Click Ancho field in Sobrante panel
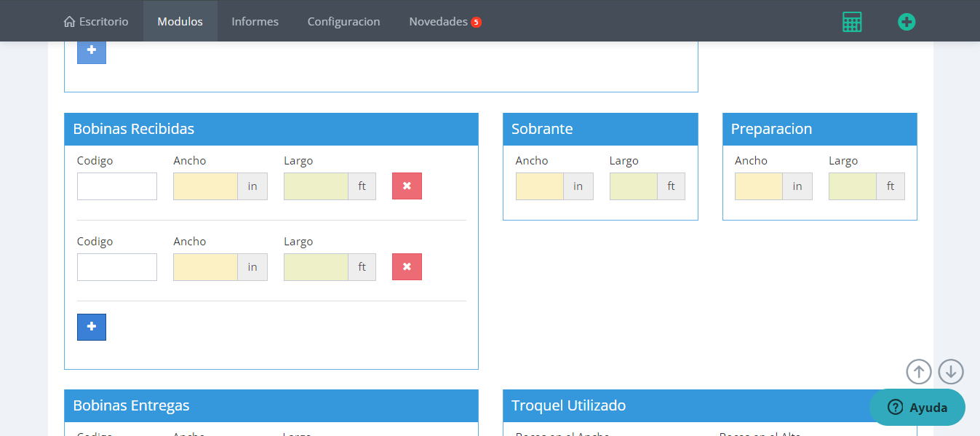The width and height of the screenshot is (980, 436). pyautogui.click(x=539, y=186)
